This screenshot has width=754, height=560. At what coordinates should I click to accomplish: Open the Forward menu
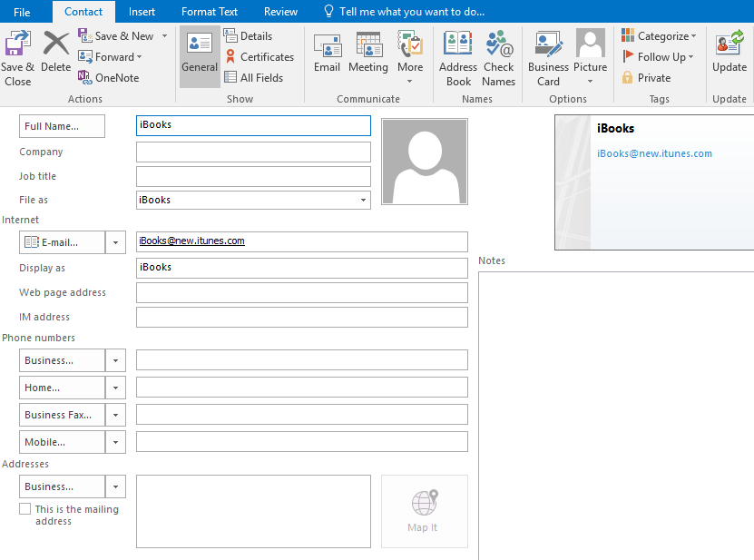111,57
